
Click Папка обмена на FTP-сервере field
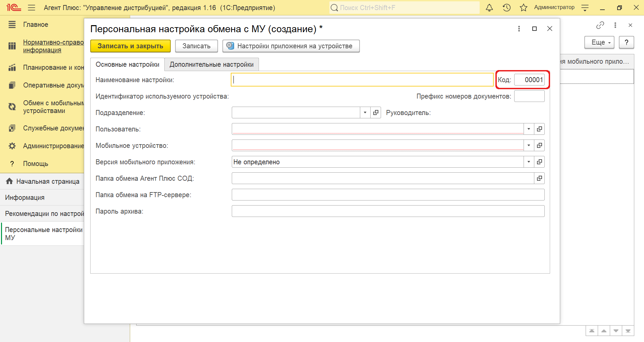pos(388,195)
